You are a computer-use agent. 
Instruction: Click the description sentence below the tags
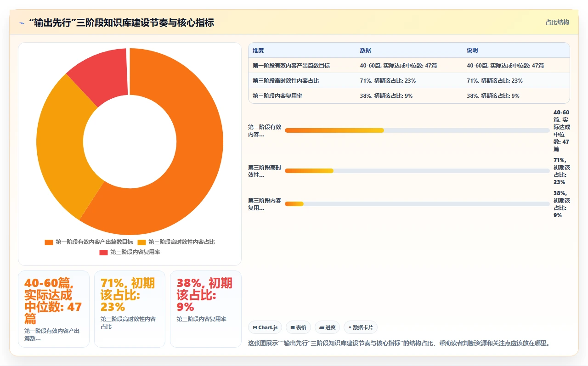(399, 343)
